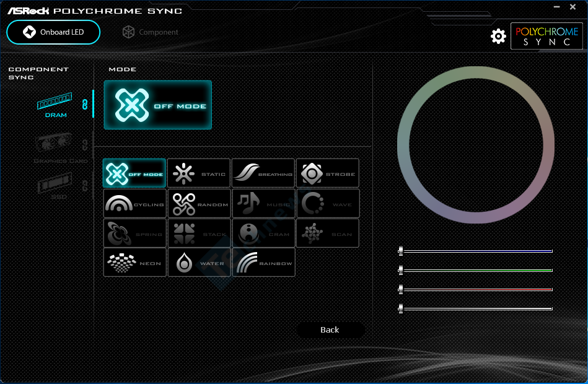Select the Random lighting mode
Image resolution: width=588 pixels, height=384 pixels.
[x=199, y=204]
